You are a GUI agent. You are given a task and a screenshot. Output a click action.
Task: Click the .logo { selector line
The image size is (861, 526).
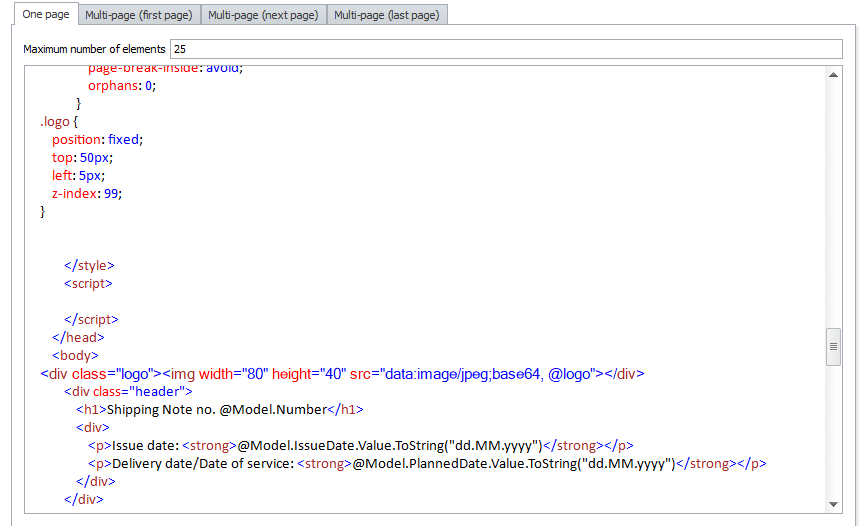[59, 121]
